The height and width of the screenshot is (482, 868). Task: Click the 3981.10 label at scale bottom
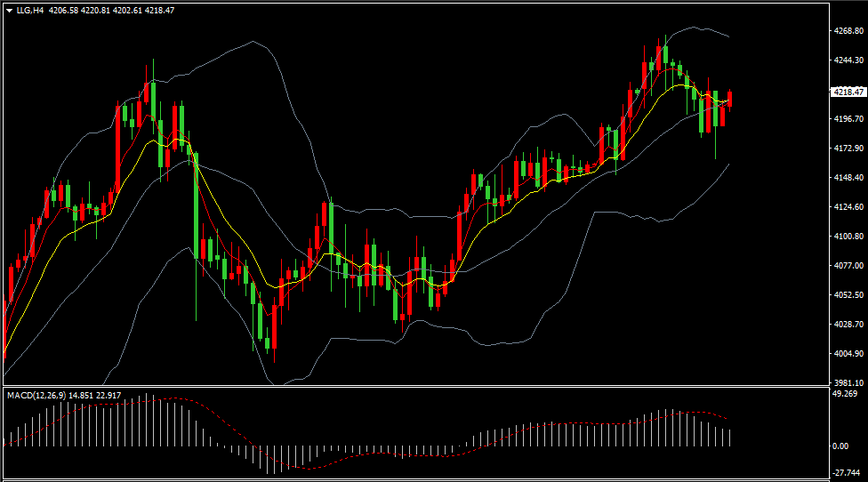coord(848,382)
